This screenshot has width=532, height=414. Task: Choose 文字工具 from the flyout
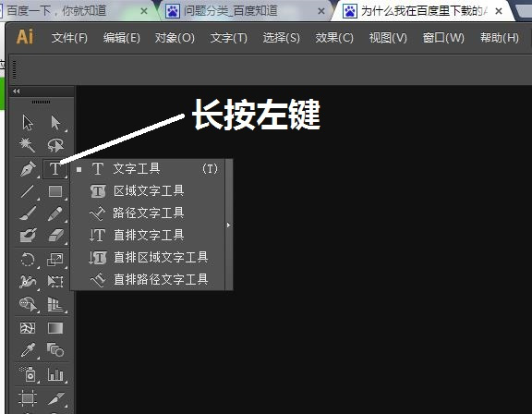point(147,169)
